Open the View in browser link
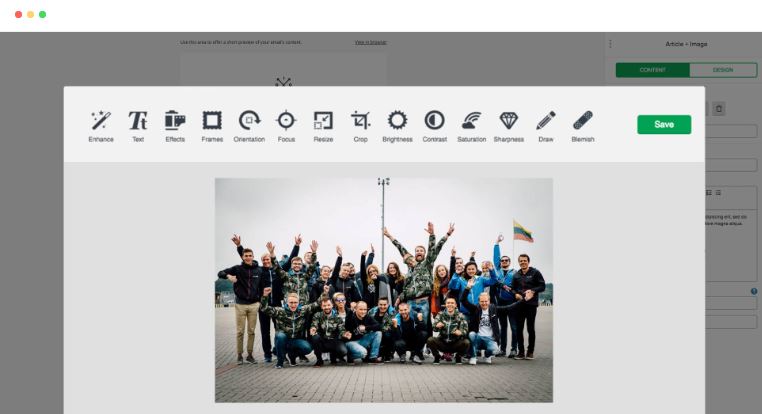 370,42
